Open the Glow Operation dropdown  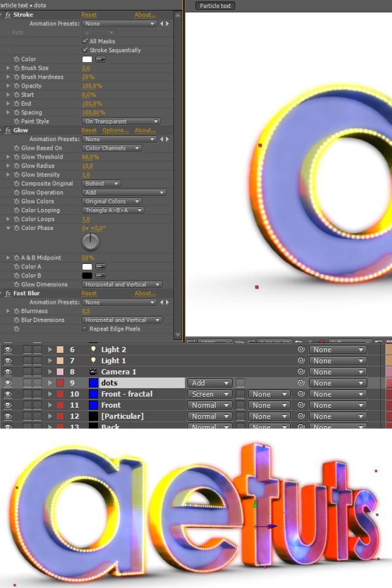pyautogui.click(x=123, y=193)
